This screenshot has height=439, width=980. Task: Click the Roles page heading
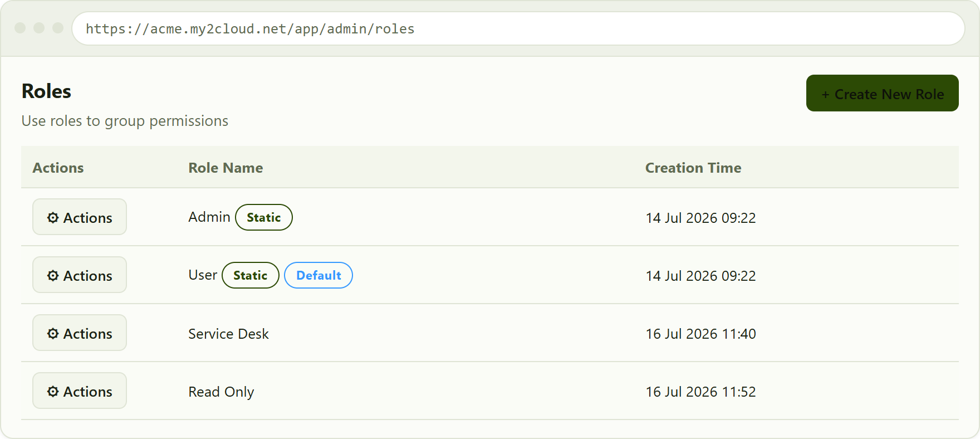[x=46, y=91]
